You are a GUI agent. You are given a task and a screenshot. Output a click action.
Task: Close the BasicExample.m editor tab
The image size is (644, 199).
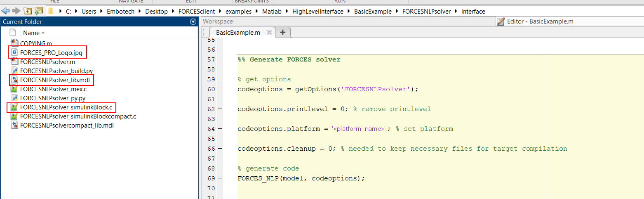tap(269, 33)
